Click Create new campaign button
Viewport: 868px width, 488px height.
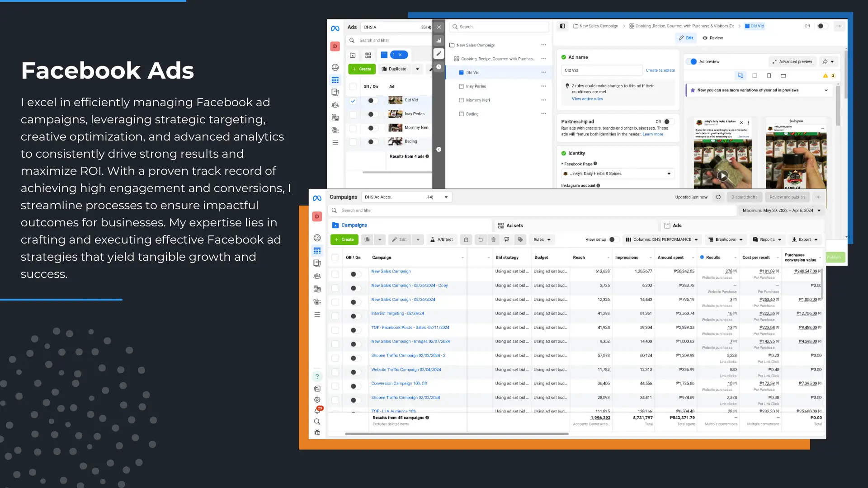tap(344, 239)
